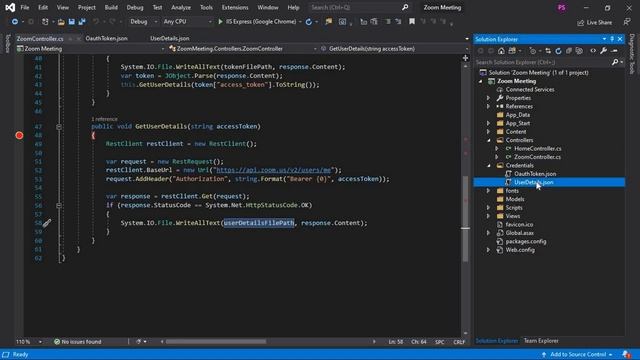
Task: Expand the References node
Action: (x=488, y=106)
